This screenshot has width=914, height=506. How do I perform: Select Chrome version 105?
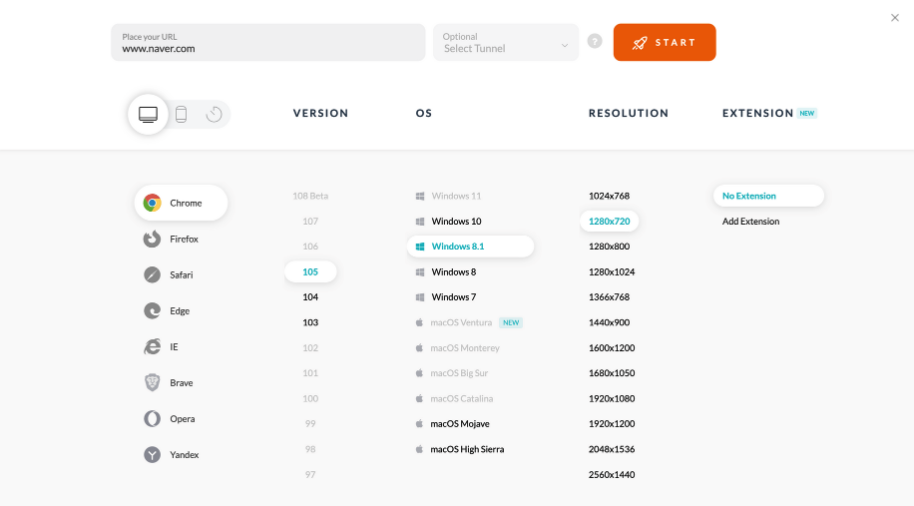[310, 272]
